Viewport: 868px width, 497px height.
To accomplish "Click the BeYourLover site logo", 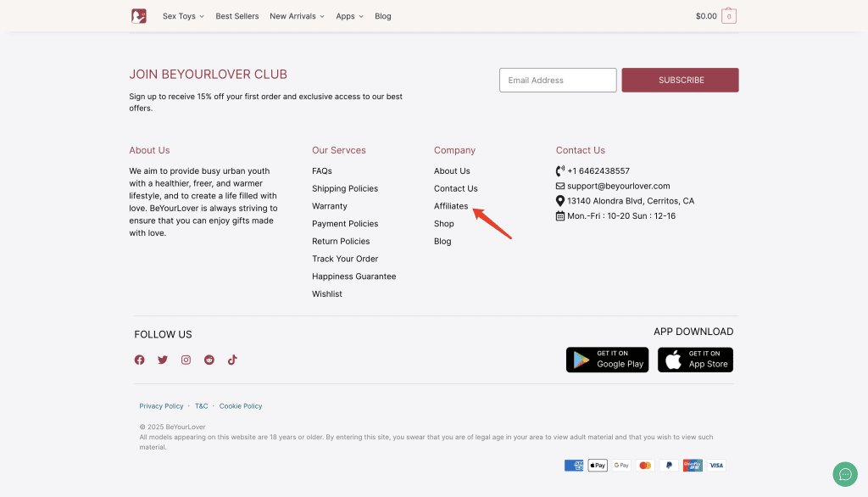I will pos(139,16).
